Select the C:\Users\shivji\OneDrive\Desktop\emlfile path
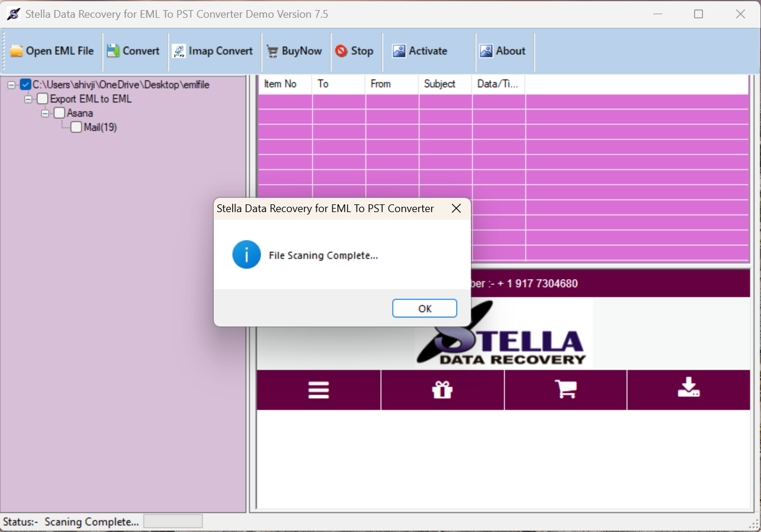Viewport: 761px width, 532px height. (121, 85)
